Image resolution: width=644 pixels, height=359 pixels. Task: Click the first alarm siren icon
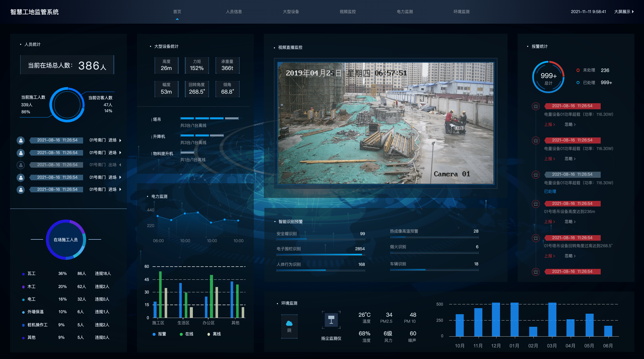tap(535, 106)
